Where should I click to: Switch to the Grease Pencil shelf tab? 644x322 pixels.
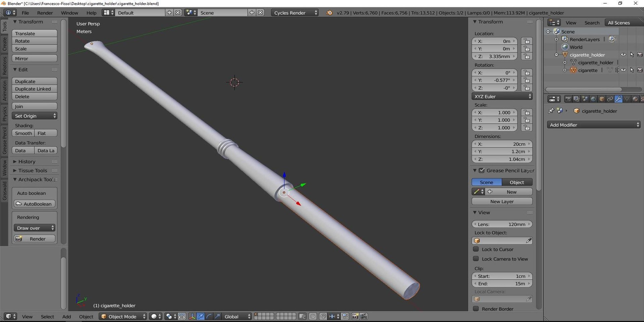(5, 140)
